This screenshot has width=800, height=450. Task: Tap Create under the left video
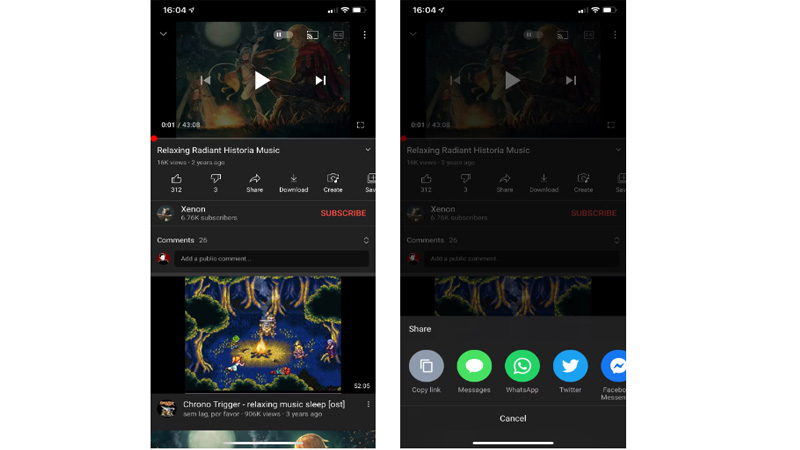tap(333, 183)
